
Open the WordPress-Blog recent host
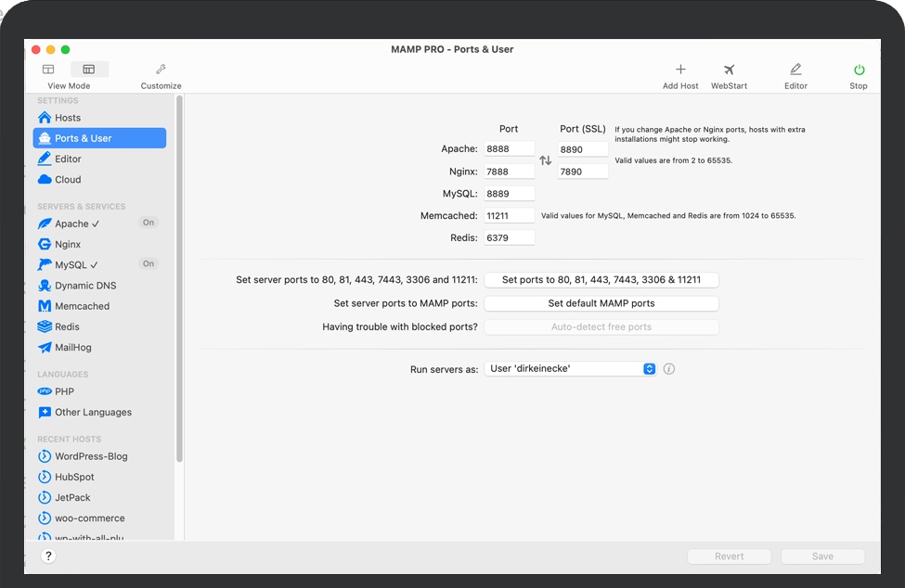tap(91, 456)
